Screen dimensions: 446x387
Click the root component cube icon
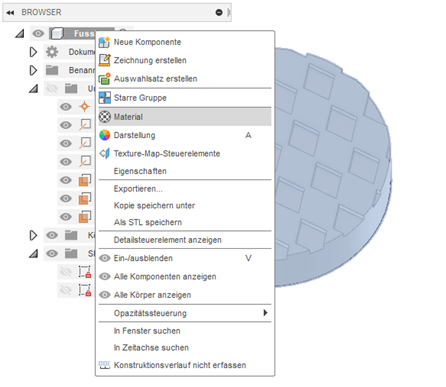57,33
